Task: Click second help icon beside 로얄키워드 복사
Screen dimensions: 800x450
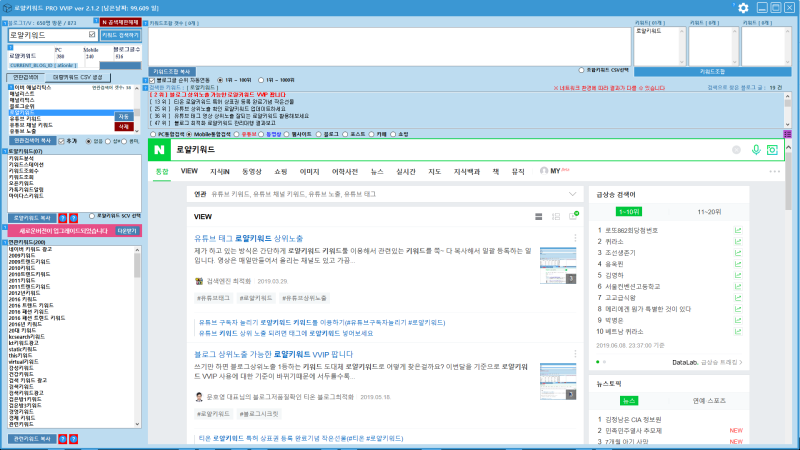Action: click(x=73, y=218)
